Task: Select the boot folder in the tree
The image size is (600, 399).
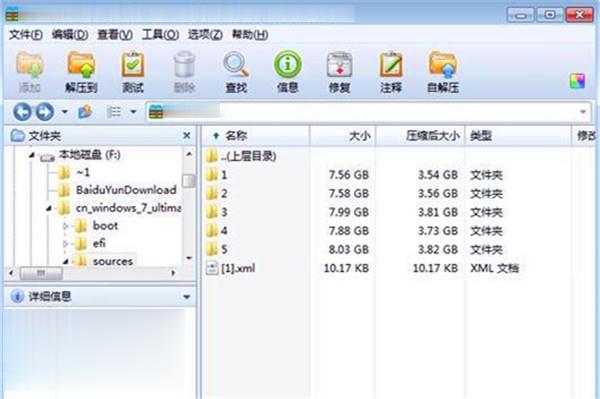Action: tap(105, 226)
